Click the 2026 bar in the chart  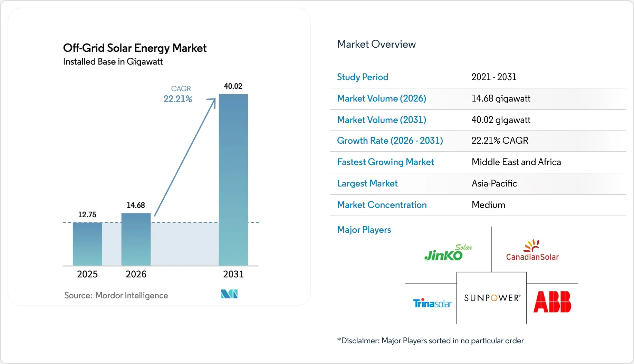[x=136, y=239]
